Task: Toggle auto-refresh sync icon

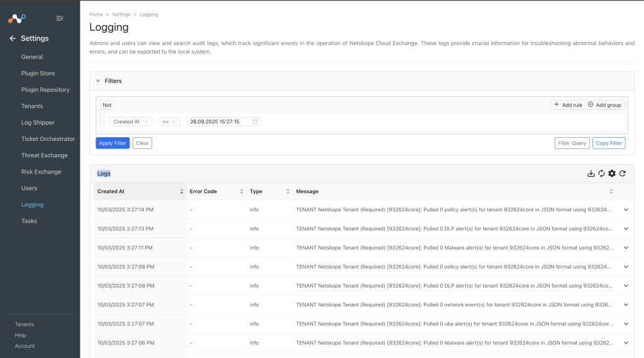Action: tap(601, 174)
